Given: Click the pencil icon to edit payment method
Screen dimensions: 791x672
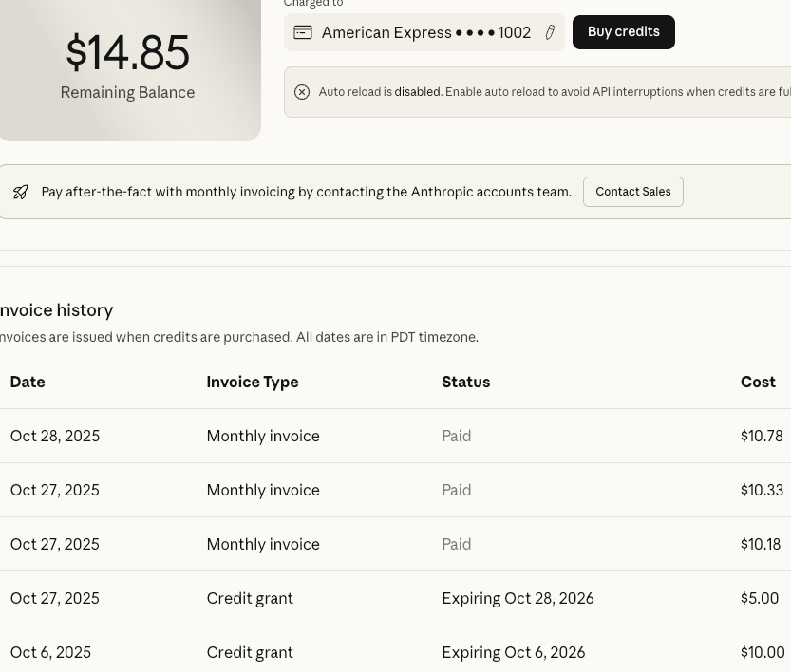Looking at the screenshot, I should pos(550,32).
